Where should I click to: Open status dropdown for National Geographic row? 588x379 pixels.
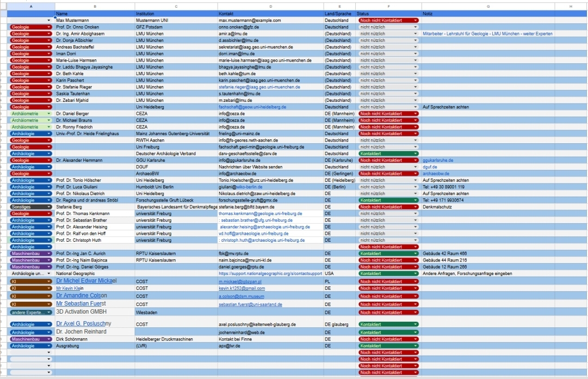point(388,273)
